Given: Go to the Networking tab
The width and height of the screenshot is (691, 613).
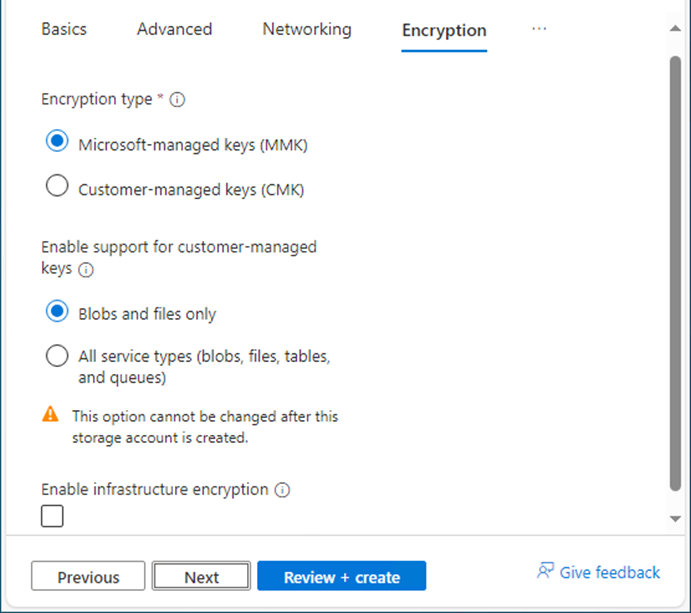Looking at the screenshot, I should tap(307, 29).
